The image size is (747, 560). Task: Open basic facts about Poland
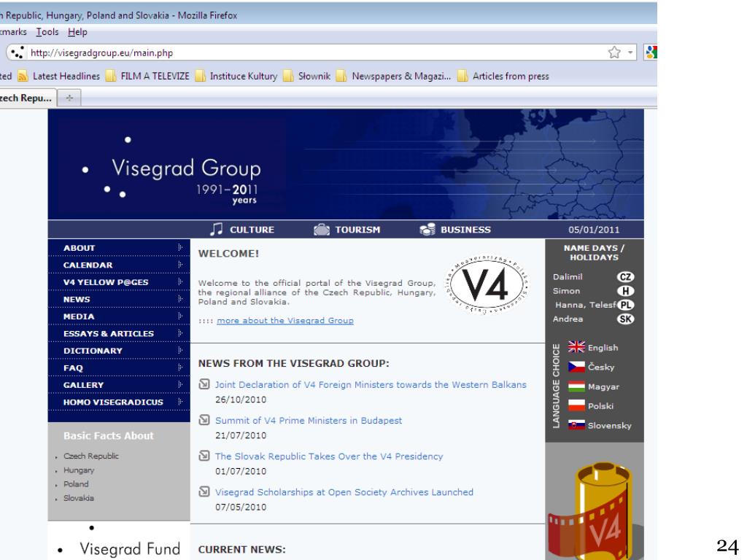click(76, 484)
